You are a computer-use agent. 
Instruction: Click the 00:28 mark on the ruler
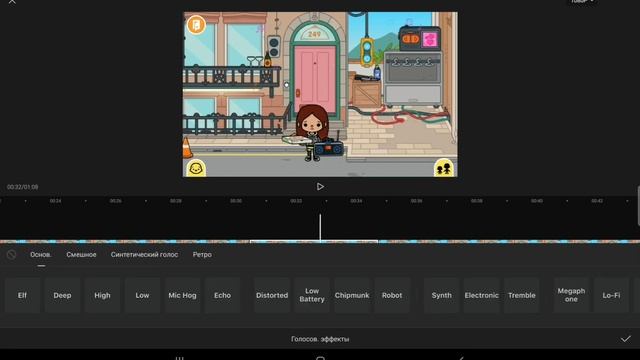pos(176,201)
